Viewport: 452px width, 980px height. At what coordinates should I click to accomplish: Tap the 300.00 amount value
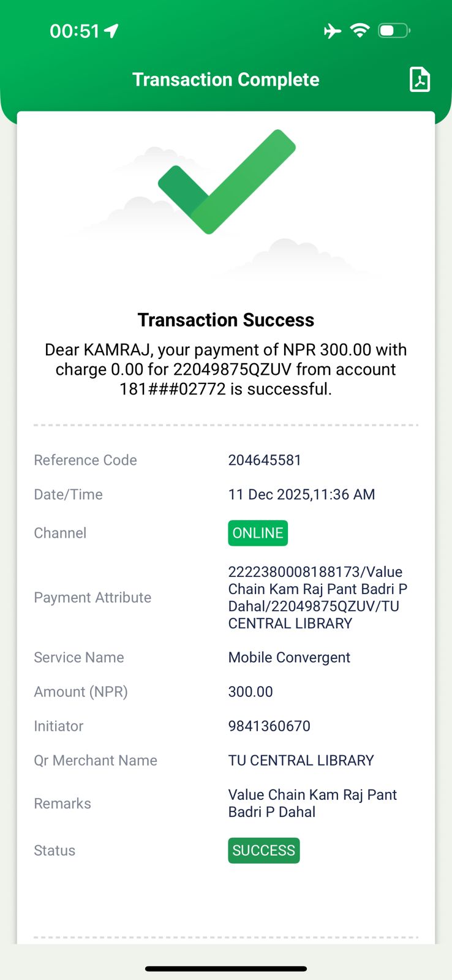click(x=250, y=692)
